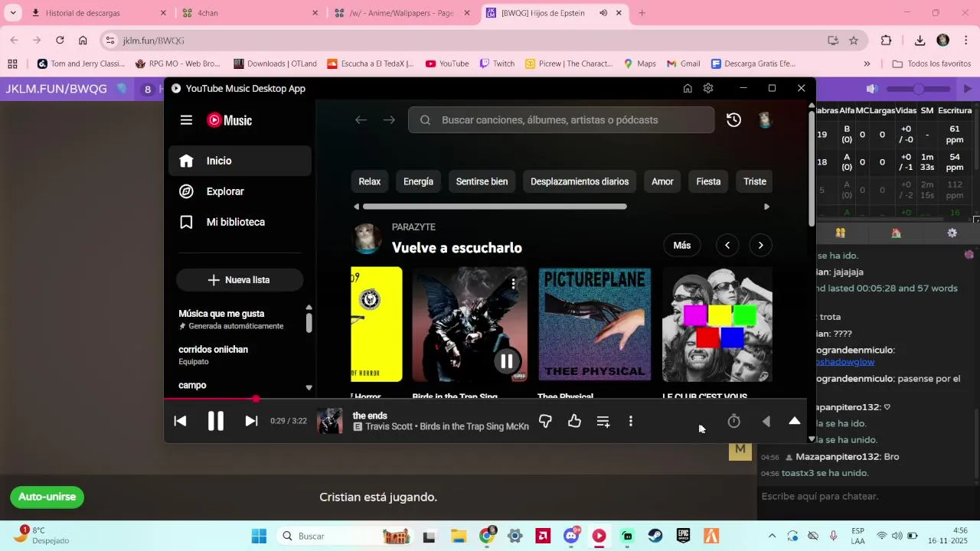This screenshot has width=980, height=551.
Task: Show previous items in Vuelve a escucharlo
Action: (x=727, y=246)
